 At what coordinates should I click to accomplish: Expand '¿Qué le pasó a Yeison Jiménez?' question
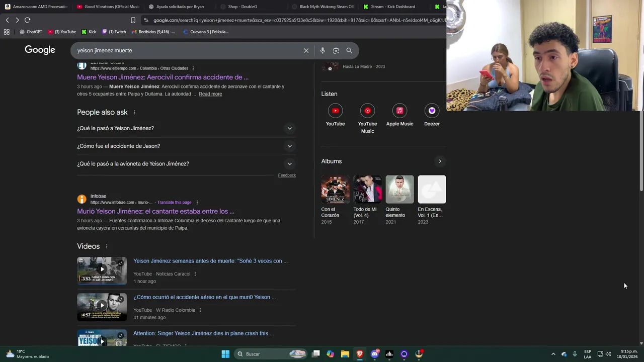pos(186,128)
